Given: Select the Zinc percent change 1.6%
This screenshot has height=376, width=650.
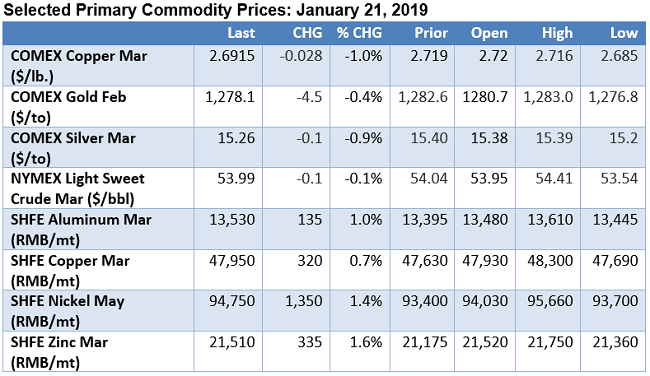Looking at the screenshot, I should click(x=366, y=342).
